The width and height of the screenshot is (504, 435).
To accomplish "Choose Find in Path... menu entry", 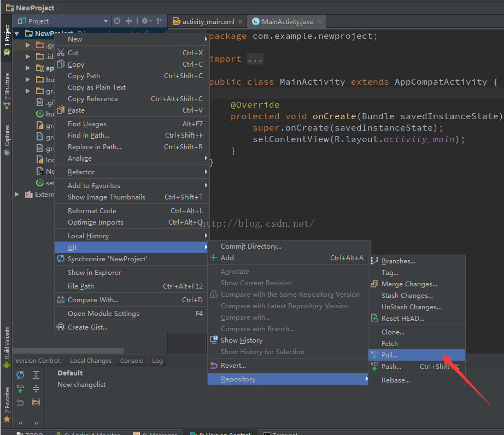I will point(132,136).
